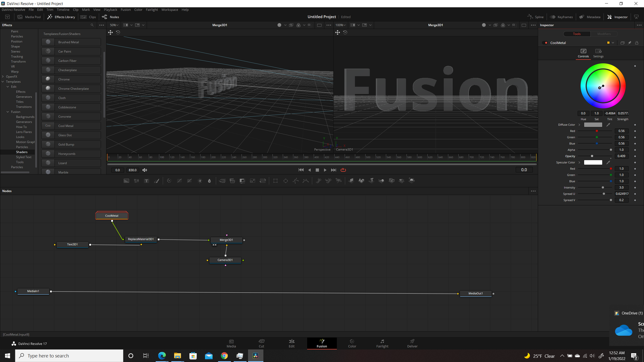Add Brightness Contrast tool from toolbar

pyautogui.click(x=200, y=181)
